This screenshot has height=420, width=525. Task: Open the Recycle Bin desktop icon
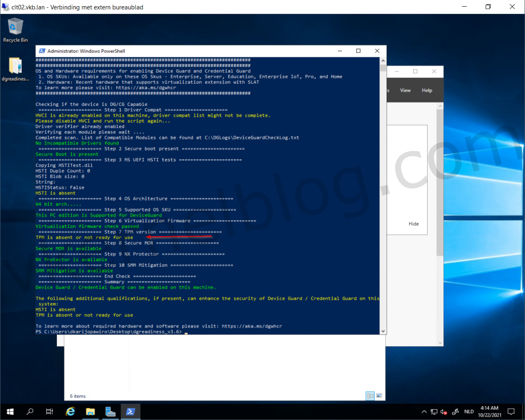(x=15, y=30)
